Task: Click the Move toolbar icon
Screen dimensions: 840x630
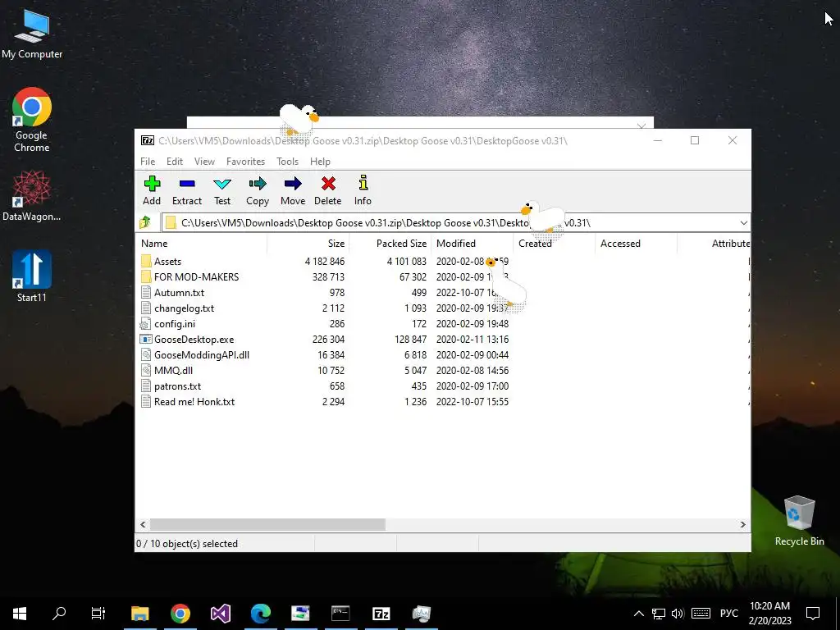Action: point(293,184)
